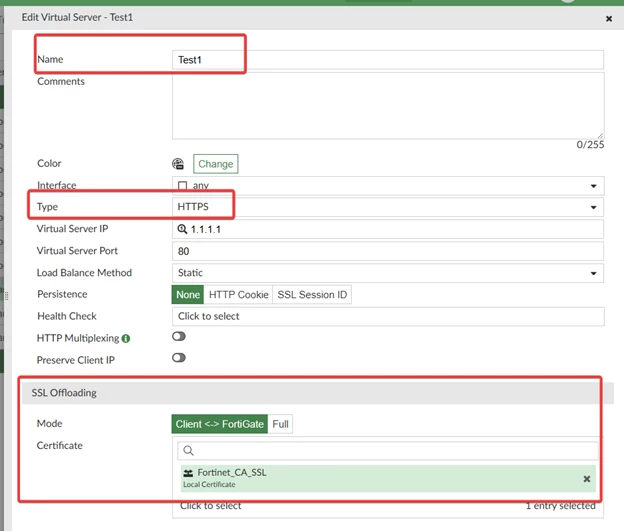
Task: Open the Interface dropdown showing any
Action: pyautogui.click(x=388, y=185)
